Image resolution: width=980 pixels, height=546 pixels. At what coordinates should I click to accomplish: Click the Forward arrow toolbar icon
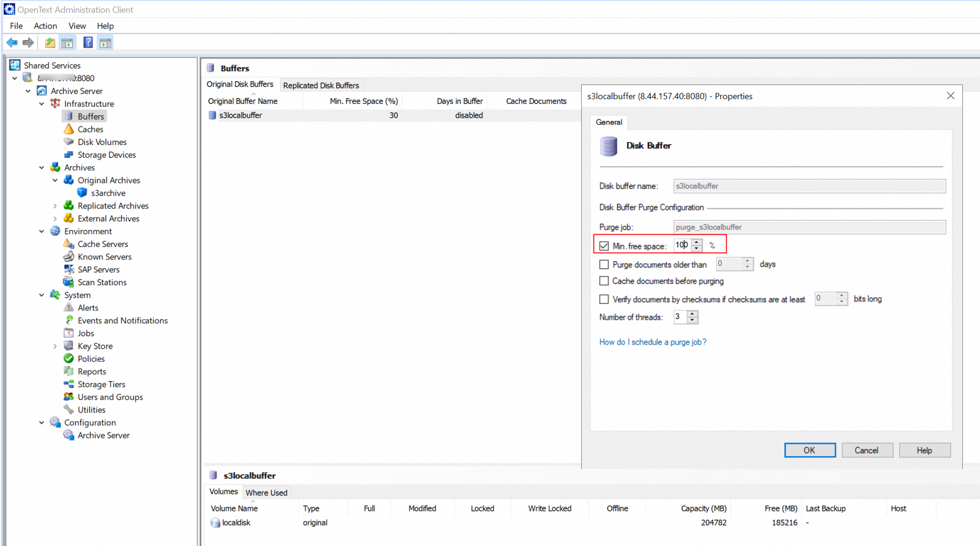[28, 43]
